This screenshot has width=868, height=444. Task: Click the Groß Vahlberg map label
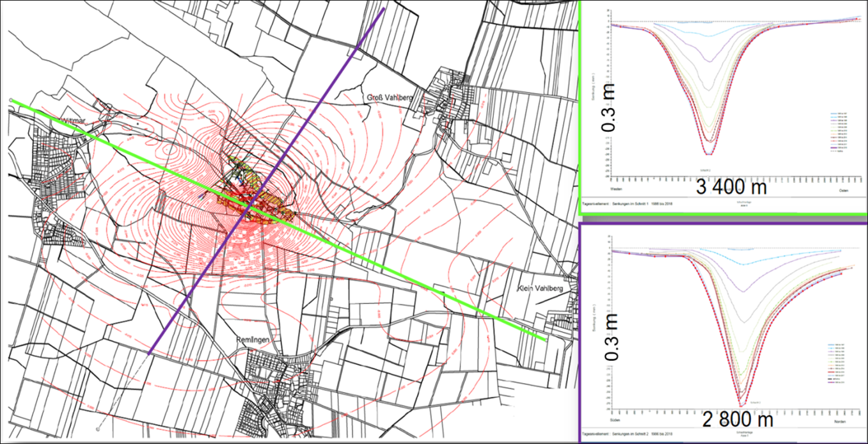[x=390, y=97]
